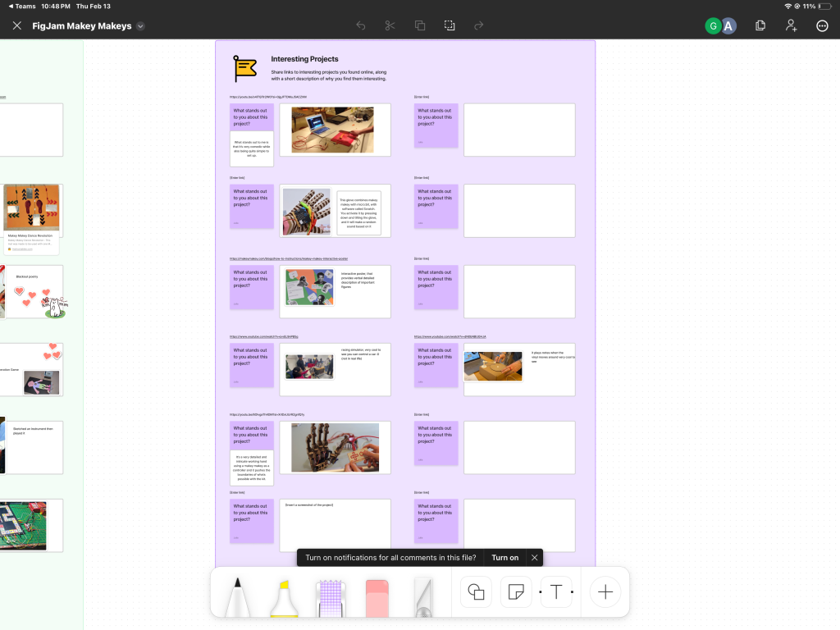Pick the purple washi tape tool

pos(329,596)
